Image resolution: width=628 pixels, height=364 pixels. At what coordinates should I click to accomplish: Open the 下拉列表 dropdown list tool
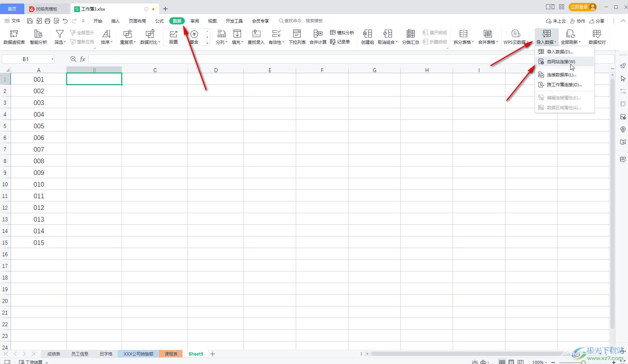tap(297, 37)
